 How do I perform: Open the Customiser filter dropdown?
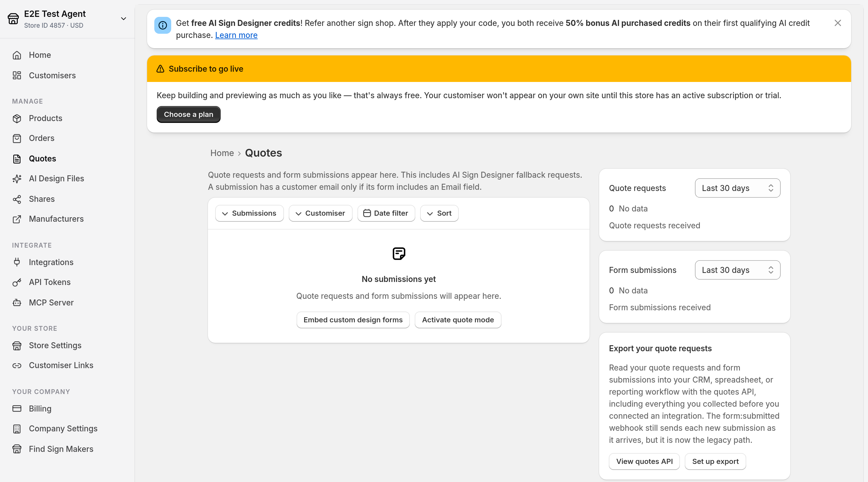pyautogui.click(x=320, y=213)
